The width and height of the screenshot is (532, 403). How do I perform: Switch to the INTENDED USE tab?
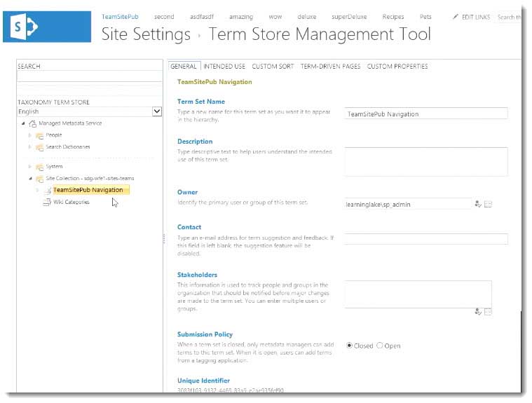224,67
